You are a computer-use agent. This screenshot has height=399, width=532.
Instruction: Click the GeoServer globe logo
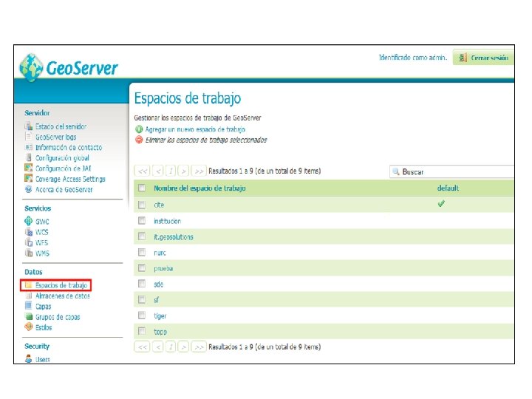31,68
